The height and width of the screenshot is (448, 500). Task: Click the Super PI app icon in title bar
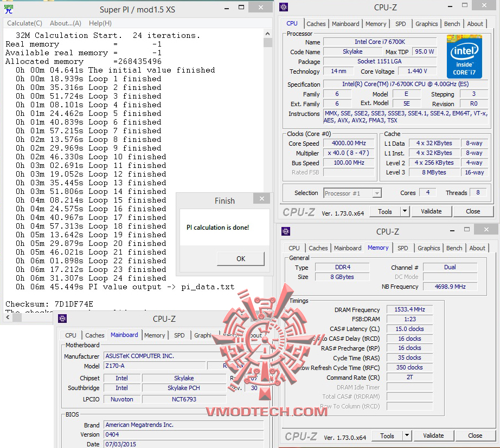point(9,9)
